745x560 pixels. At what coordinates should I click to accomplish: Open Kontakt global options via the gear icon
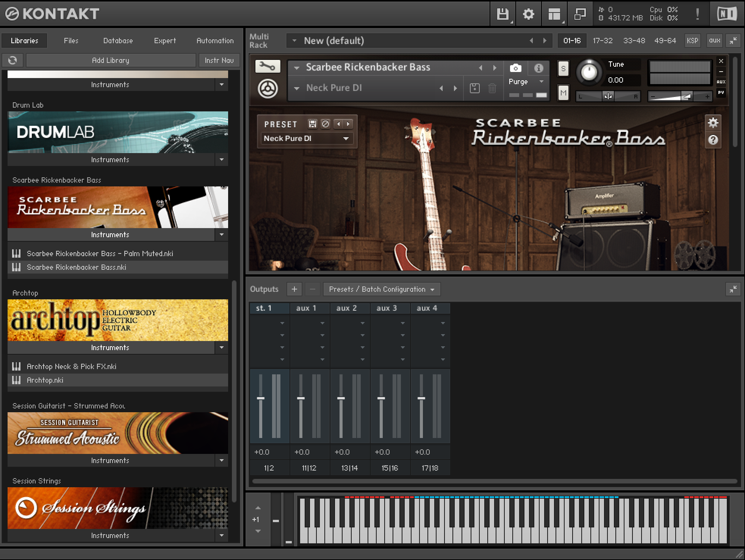529,14
